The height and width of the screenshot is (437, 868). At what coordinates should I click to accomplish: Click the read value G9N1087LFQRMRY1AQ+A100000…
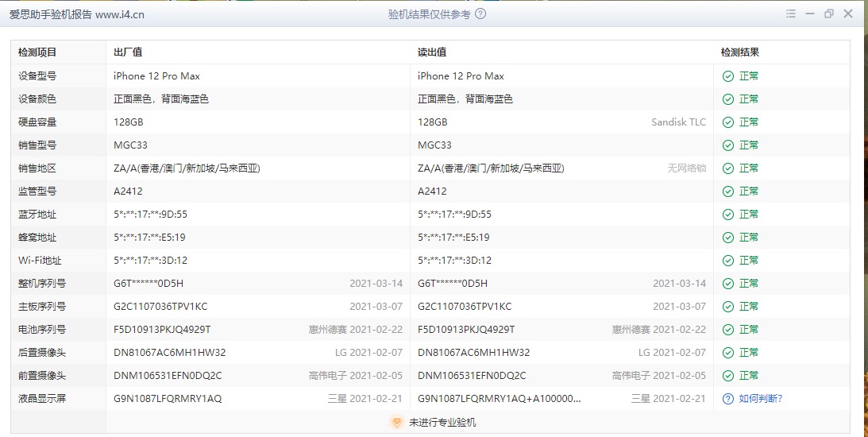click(x=500, y=399)
